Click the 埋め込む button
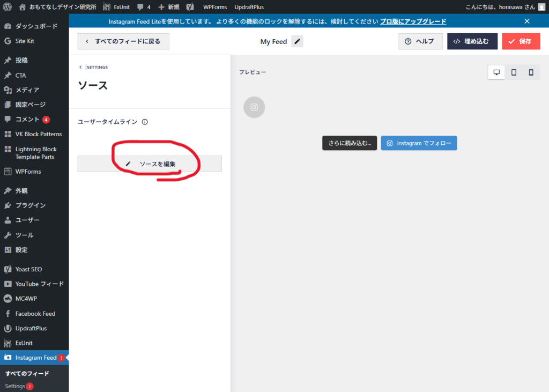 click(472, 41)
